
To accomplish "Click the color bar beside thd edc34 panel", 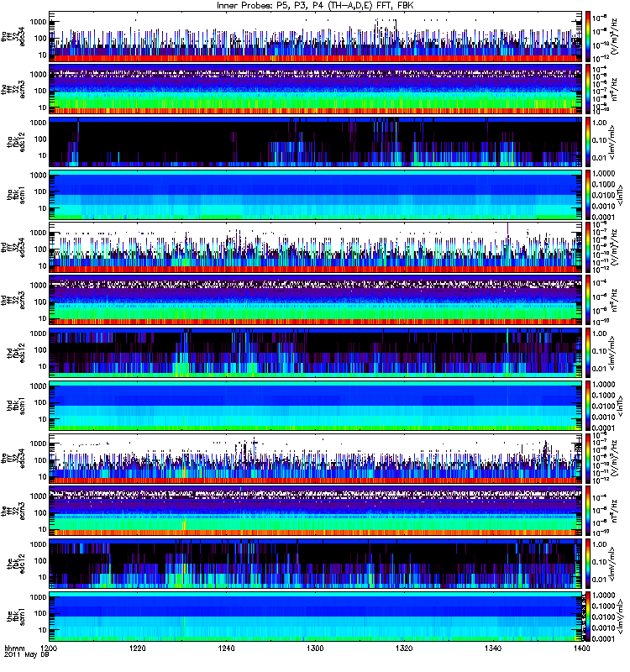I will point(588,248).
